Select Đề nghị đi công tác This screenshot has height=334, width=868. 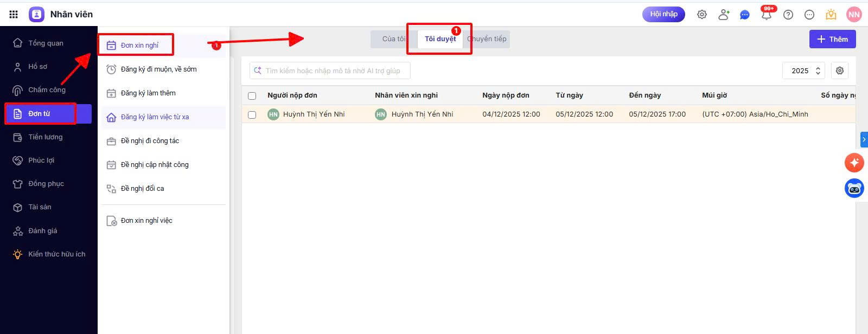pyautogui.click(x=163, y=140)
